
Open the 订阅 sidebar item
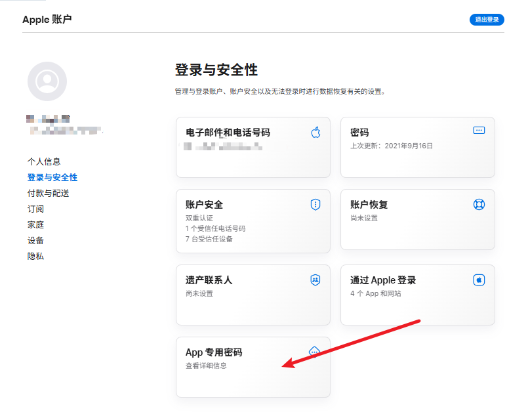point(35,209)
